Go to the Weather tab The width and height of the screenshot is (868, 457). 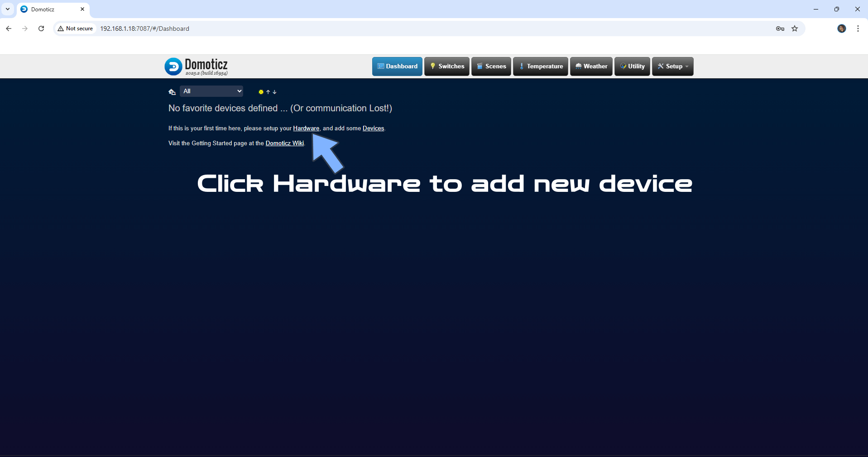pos(591,67)
